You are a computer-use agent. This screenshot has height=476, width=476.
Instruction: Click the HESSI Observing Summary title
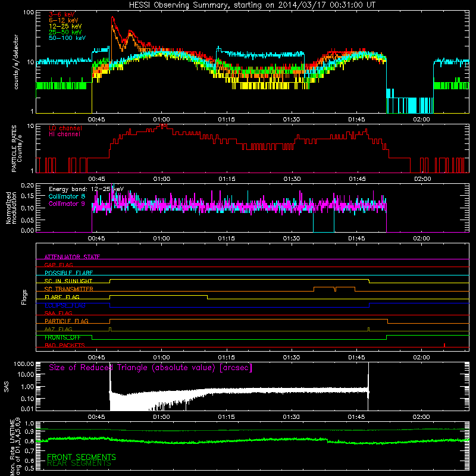(x=252, y=5)
